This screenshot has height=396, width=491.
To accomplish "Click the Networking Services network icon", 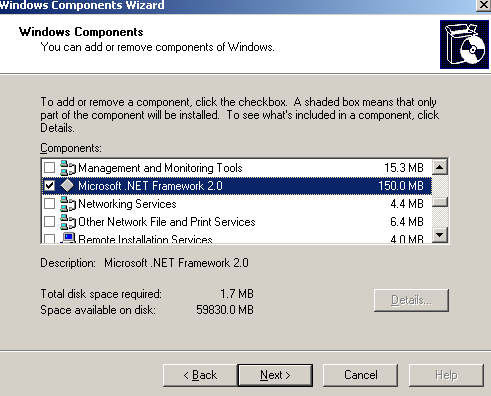I will [x=68, y=204].
